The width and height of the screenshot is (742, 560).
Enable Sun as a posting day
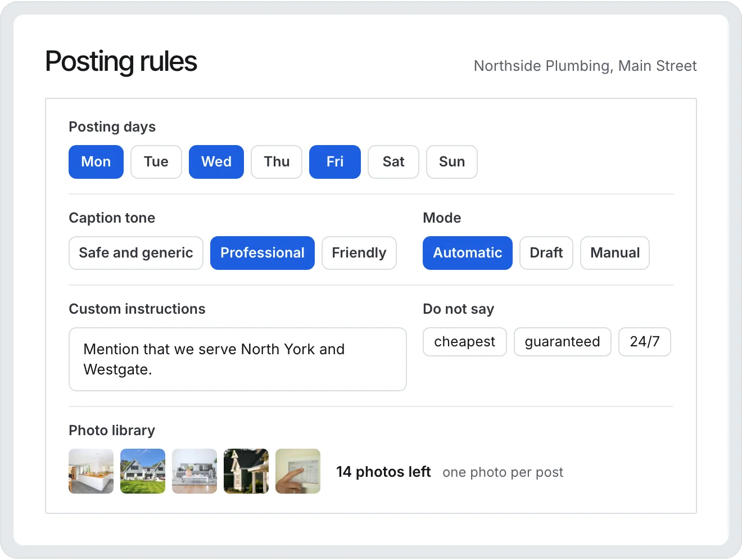[452, 162]
